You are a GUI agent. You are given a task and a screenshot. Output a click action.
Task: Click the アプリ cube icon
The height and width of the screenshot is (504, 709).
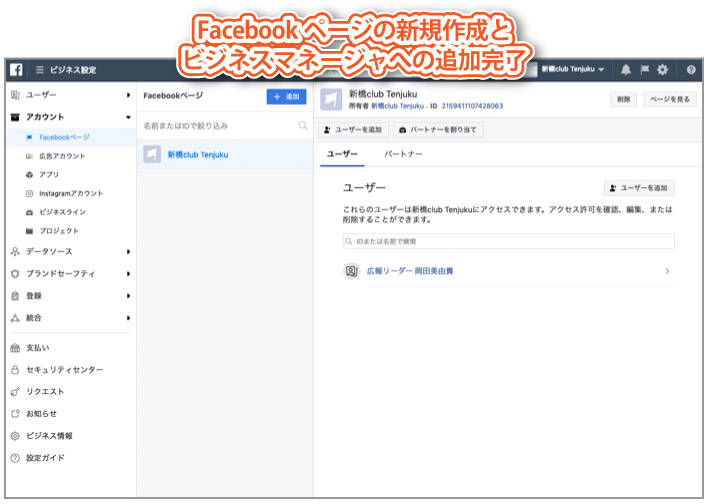pyautogui.click(x=29, y=175)
